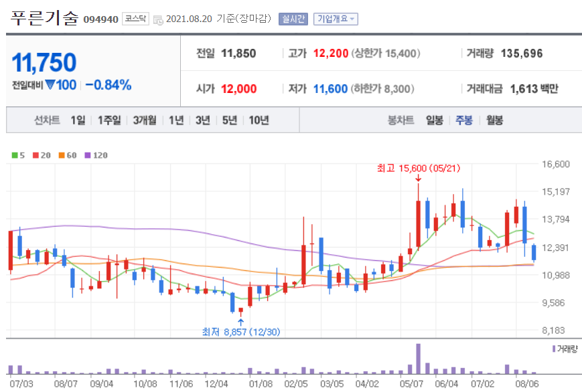Click the 실시간 real-time button
Screen dimensions: 582x392
pos(293,19)
